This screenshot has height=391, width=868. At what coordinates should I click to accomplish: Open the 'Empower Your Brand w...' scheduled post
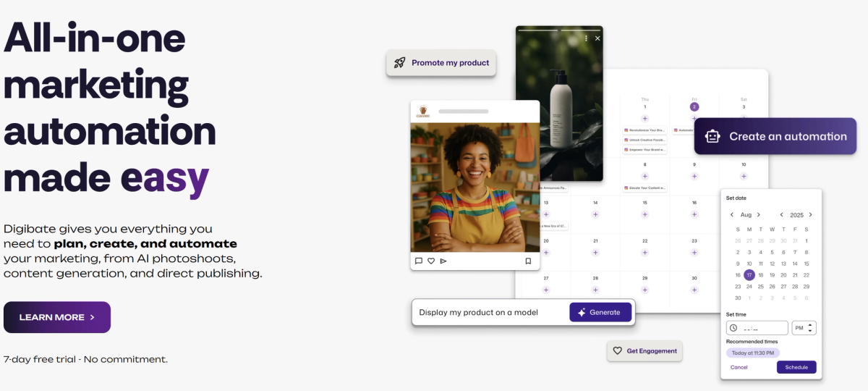[644, 150]
